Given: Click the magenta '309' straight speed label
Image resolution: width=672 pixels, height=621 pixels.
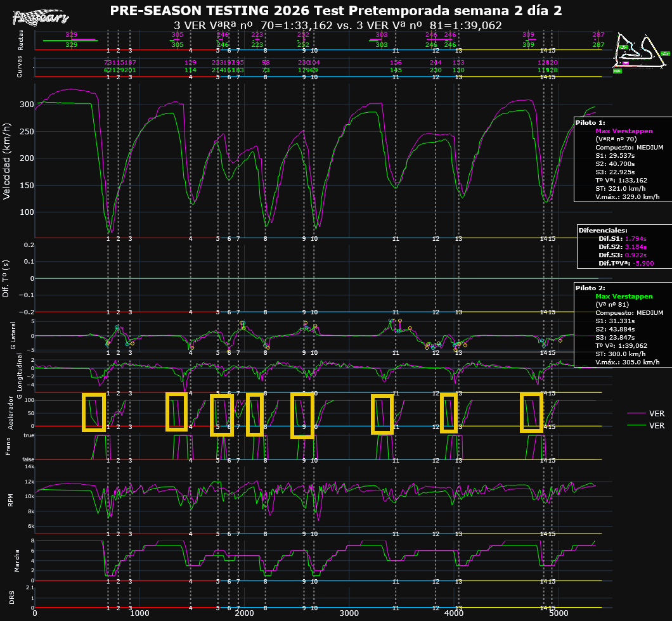Looking at the screenshot, I should pyautogui.click(x=529, y=35).
